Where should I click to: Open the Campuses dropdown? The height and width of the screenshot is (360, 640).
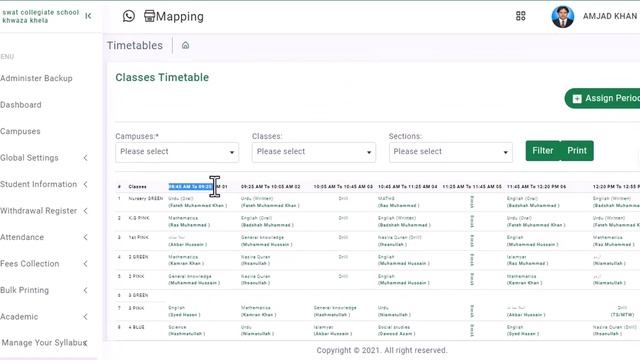177,152
